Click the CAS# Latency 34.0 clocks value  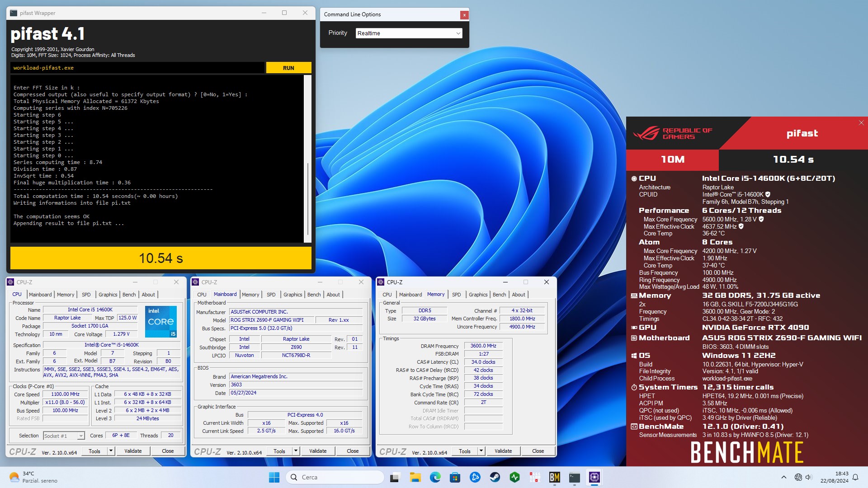[483, 362]
